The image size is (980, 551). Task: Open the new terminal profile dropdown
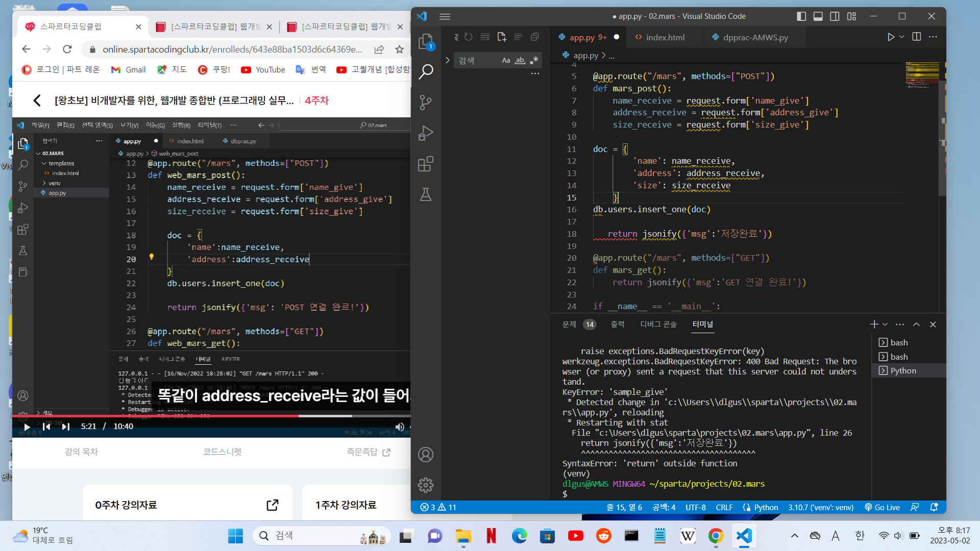click(x=885, y=324)
